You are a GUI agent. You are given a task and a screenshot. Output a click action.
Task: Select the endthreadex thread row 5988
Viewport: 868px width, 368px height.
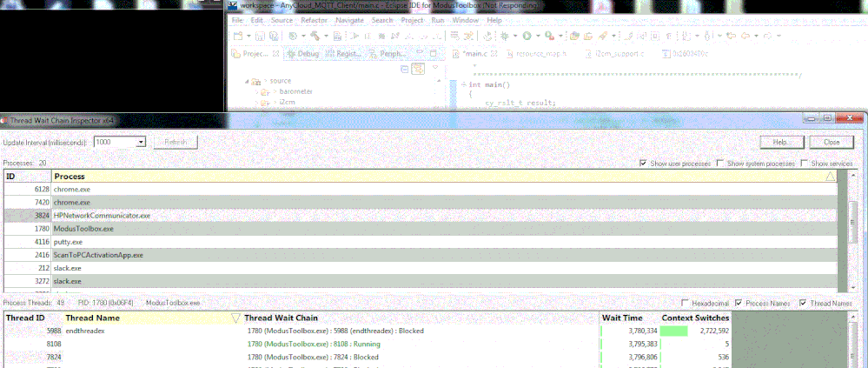coord(368,331)
